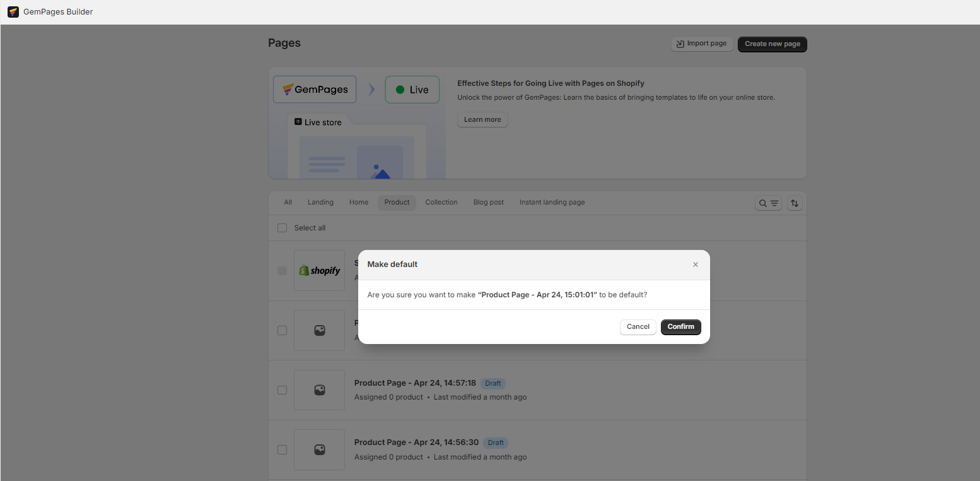The height and width of the screenshot is (481, 980).
Task: Check the checkbox for Product Page - Apr 24, 14:56:30
Action: [x=282, y=449]
